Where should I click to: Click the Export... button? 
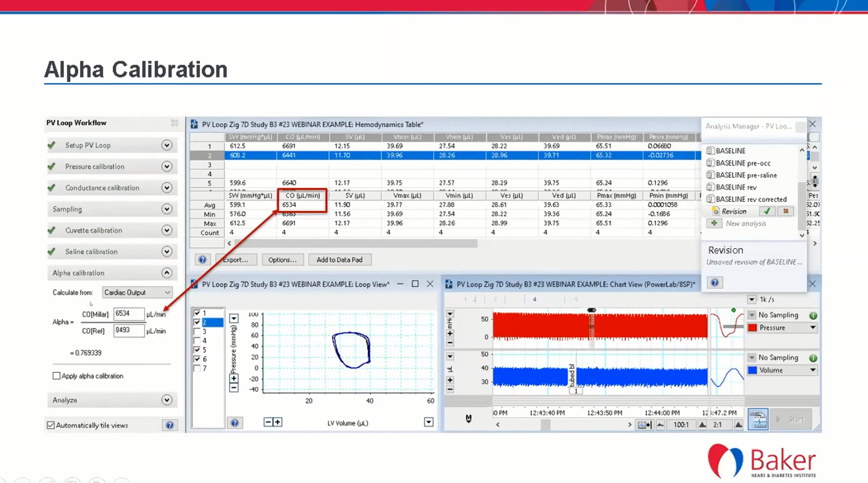(235, 260)
